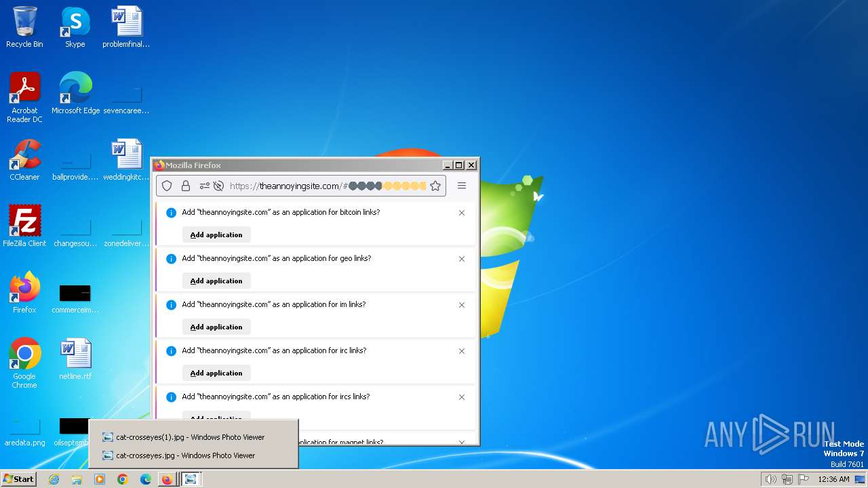Launch Skype from the desktop
This screenshot has width=868, height=488.
pyautogui.click(x=75, y=27)
